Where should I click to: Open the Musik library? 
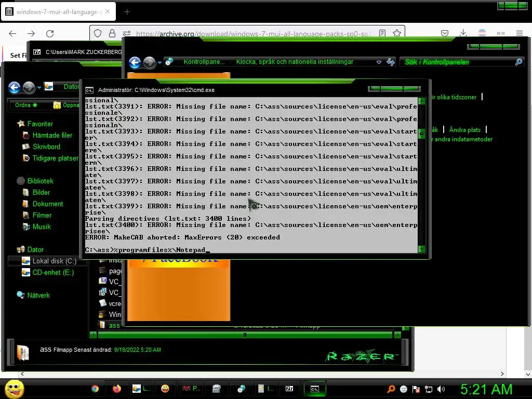(41, 227)
